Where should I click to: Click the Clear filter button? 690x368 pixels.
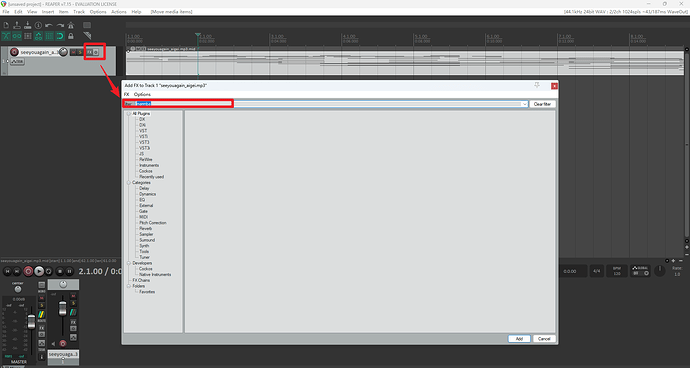coord(542,104)
